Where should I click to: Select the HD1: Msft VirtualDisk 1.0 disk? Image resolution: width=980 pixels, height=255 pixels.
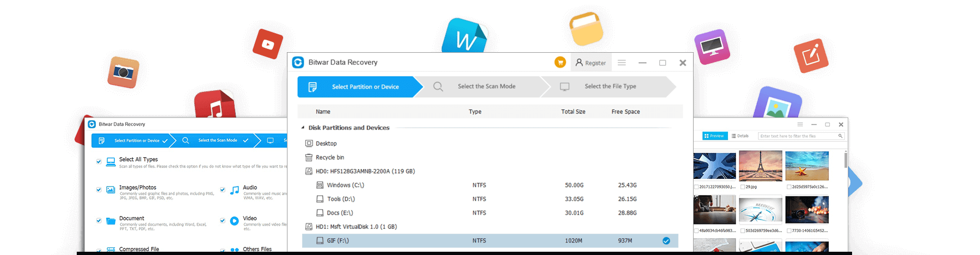point(357,227)
